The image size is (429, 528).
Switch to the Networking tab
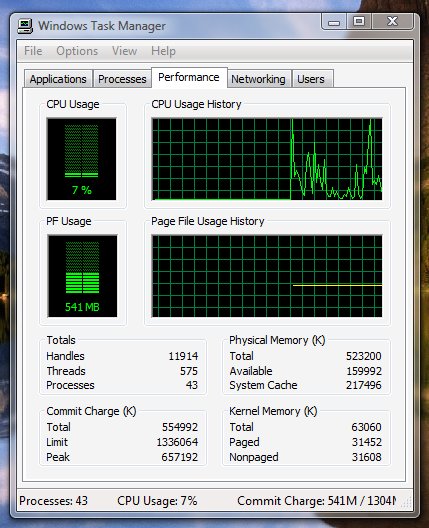pos(258,79)
